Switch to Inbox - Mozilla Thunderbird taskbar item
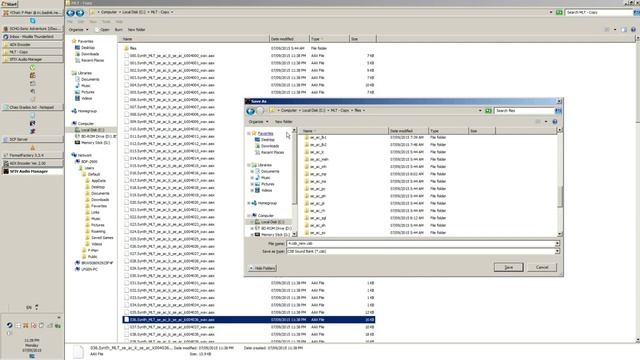Screen dimensions: 640x360 point(32,37)
